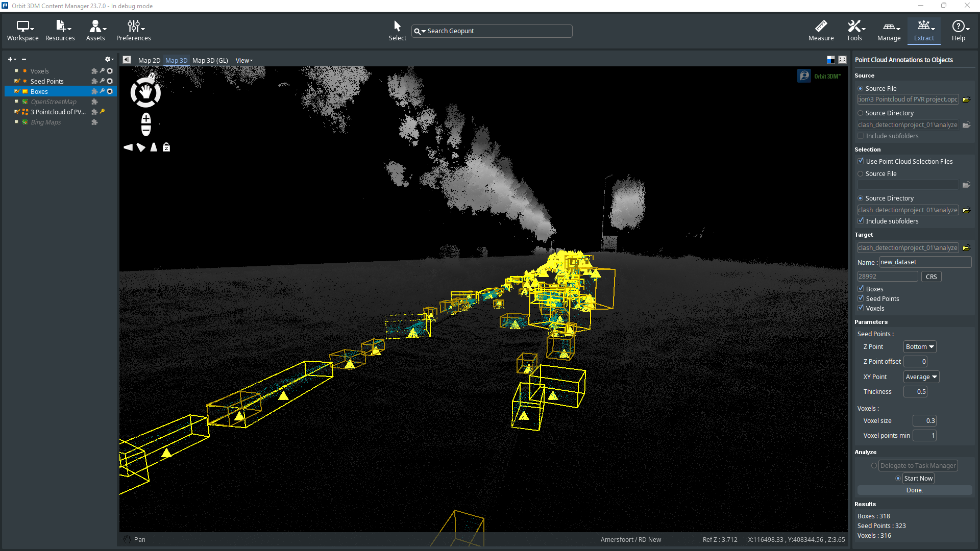The height and width of the screenshot is (551, 980).
Task: Remove dataset with the minus icon
Action: tap(24, 60)
